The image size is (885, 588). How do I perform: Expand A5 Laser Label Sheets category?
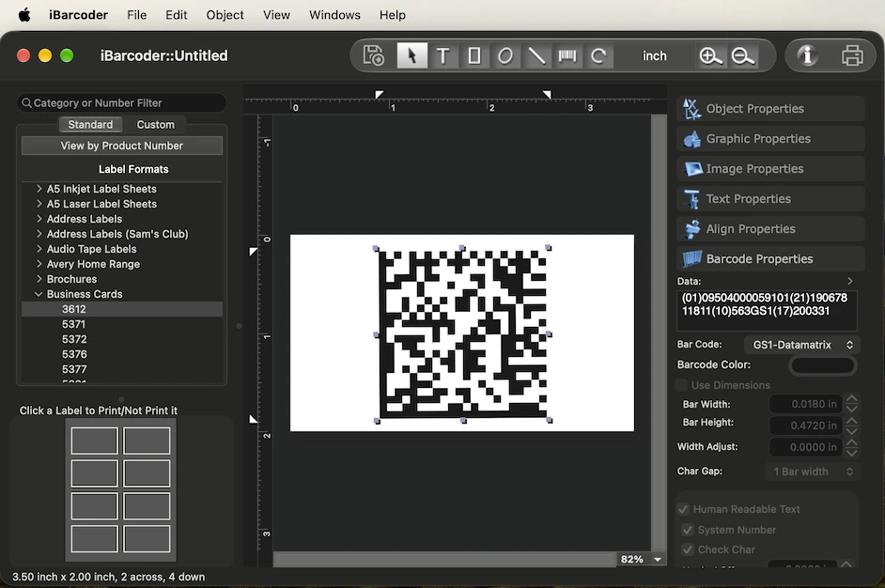pyautogui.click(x=39, y=204)
